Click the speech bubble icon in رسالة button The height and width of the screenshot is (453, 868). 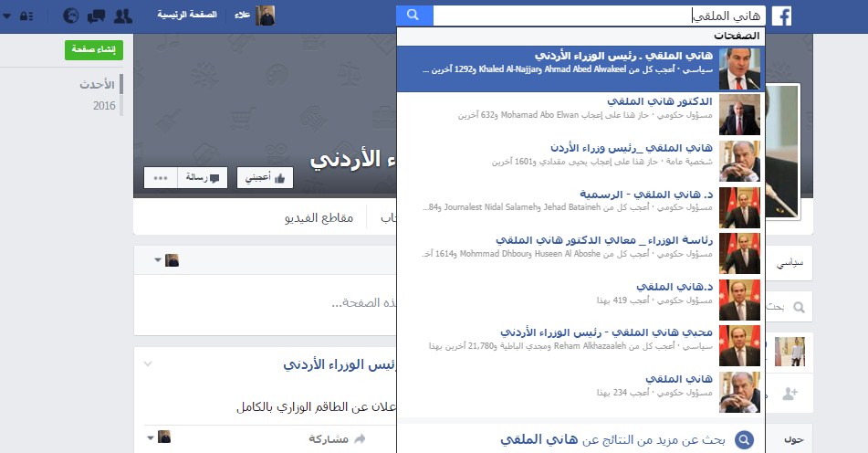214,178
